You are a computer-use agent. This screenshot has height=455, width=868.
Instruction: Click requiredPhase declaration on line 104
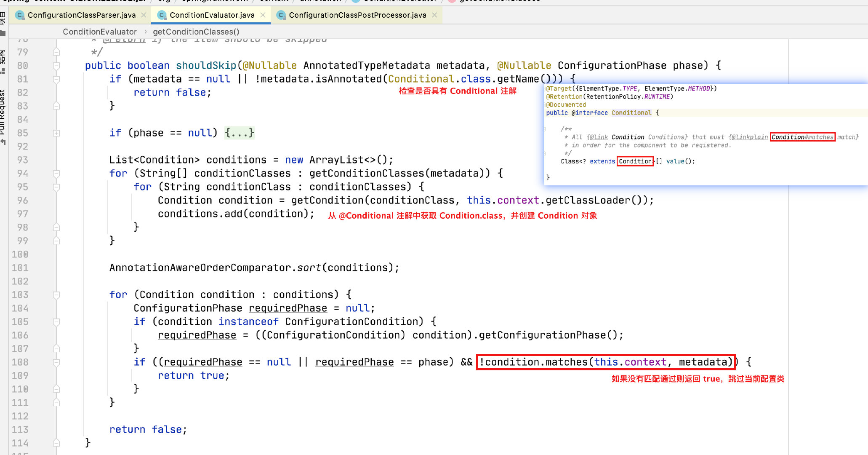coord(288,308)
